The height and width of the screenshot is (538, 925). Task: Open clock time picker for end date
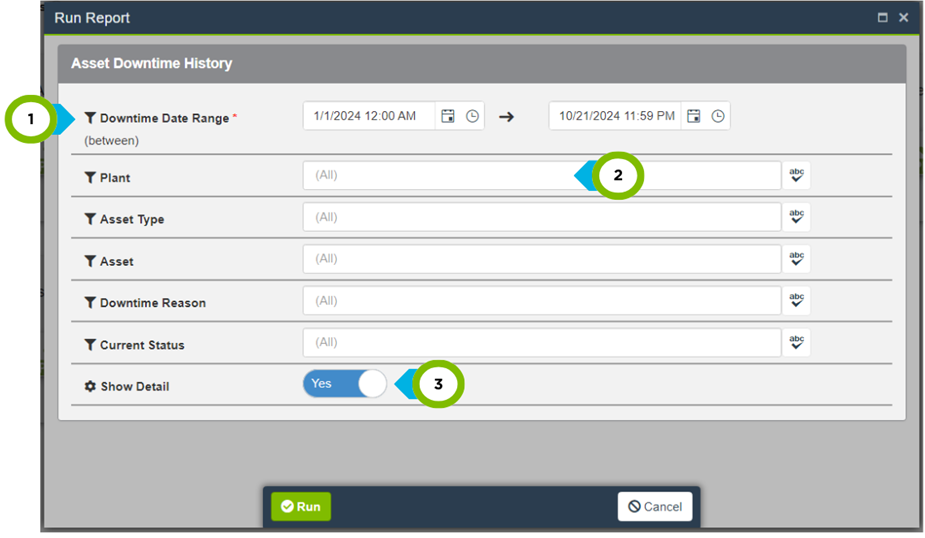coord(718,116)
